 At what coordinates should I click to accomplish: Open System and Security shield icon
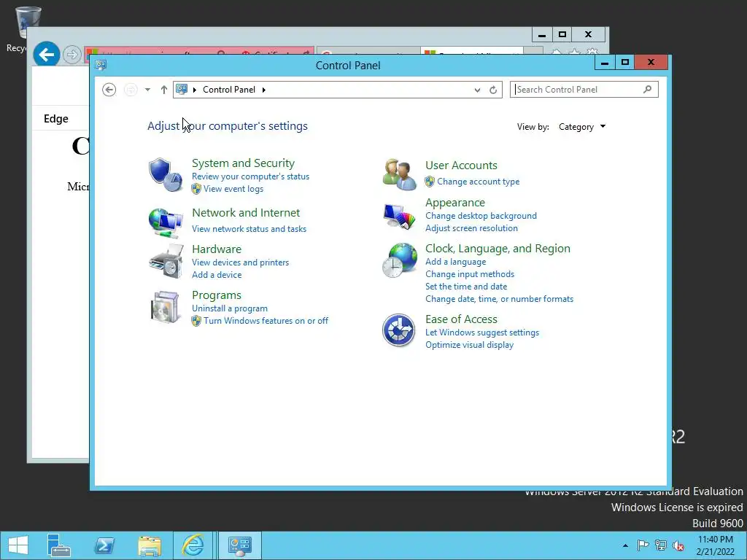[166, 175]
